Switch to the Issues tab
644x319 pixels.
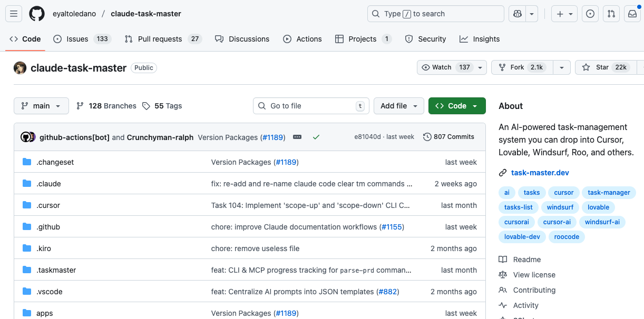click(82, 39)
